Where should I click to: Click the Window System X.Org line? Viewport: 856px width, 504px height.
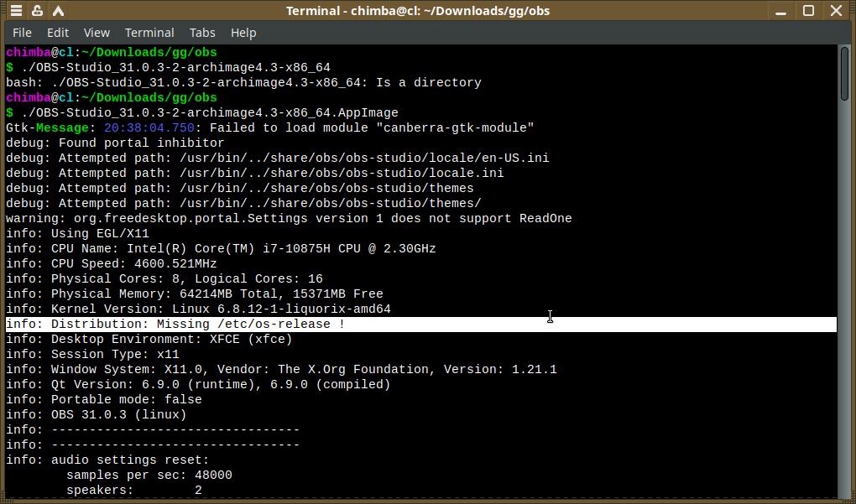pos(281,369)
